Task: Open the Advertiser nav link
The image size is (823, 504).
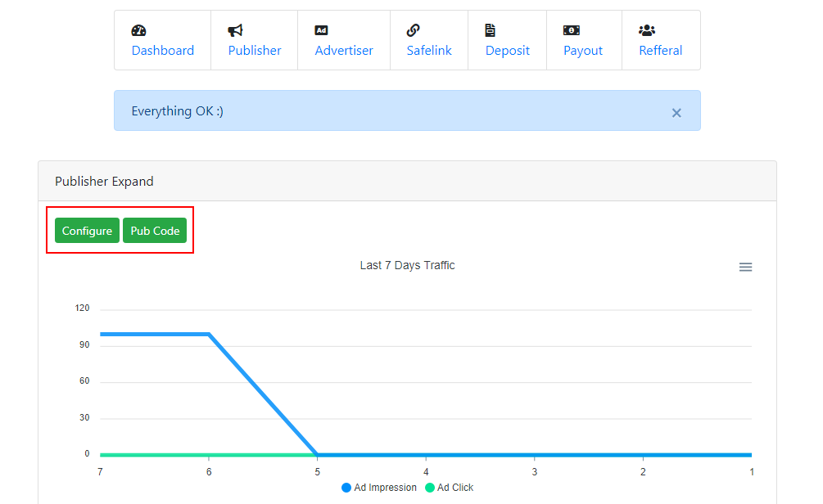Action: coord(344,51)
